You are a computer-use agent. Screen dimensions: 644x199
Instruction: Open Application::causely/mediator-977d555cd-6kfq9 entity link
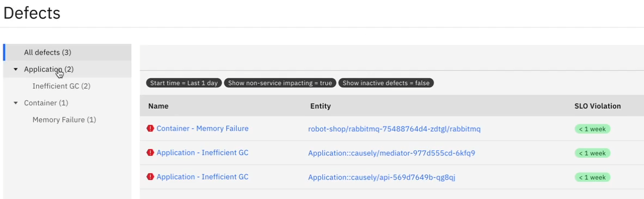(x=391, y=153)
